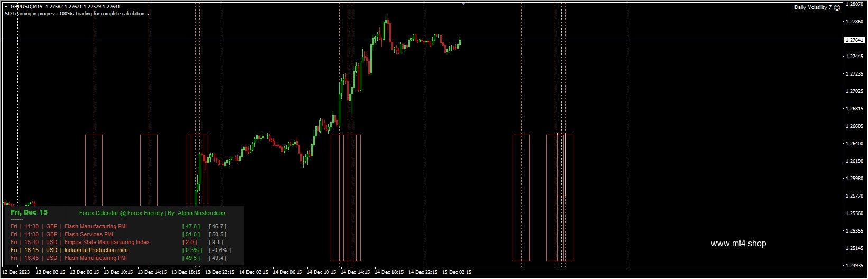Click the 1.24935 price axis label
The height and width of the screenshot is (279, 868).
tap(855, 266)
